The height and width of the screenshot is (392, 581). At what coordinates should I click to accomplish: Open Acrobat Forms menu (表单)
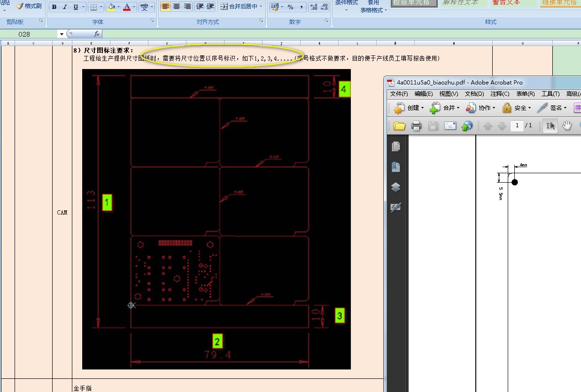(x=525, y=94)
